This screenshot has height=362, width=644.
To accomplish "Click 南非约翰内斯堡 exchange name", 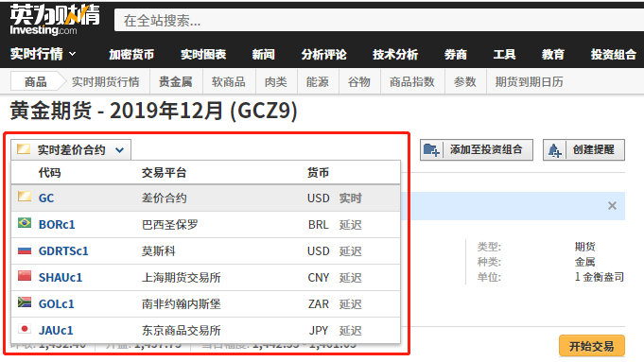I will [182, 303].
